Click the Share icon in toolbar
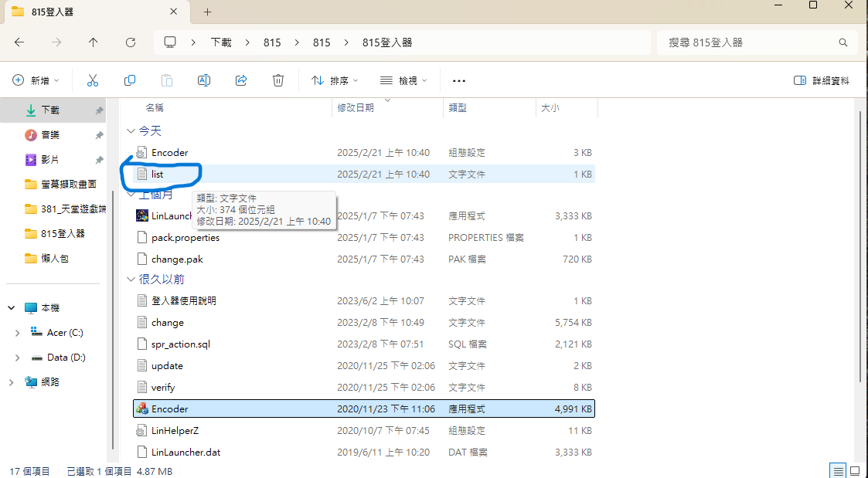Image resolution: width=868 pixels, height=478 pixels. click(x=241, y=81)
